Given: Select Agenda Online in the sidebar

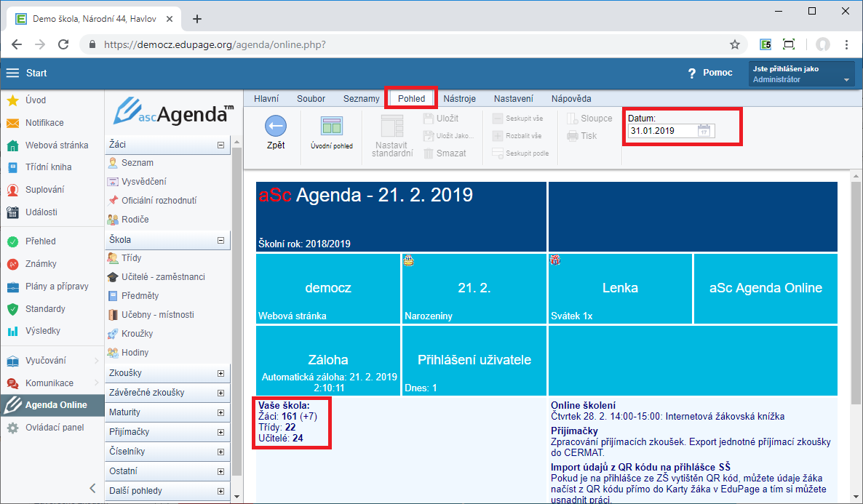Looking at the screenshot, I should click(52, 405).
